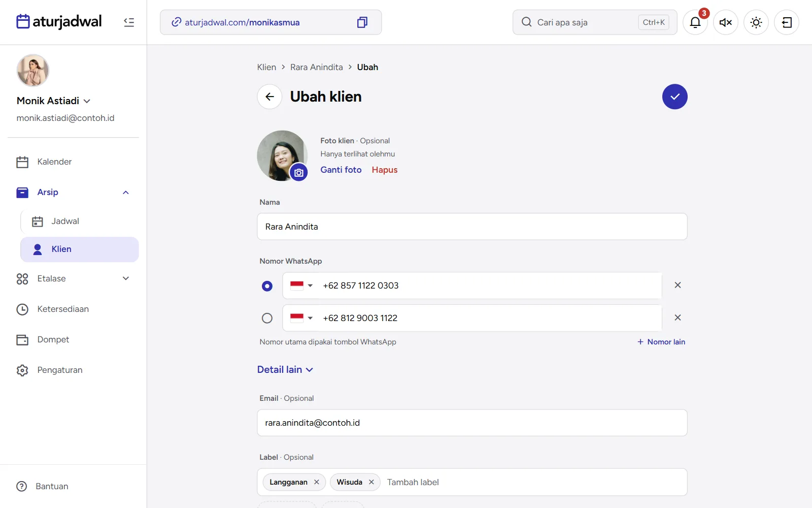Select Klien in the sidebar
The image size is (812, 508).
click(x=80, y=249)
